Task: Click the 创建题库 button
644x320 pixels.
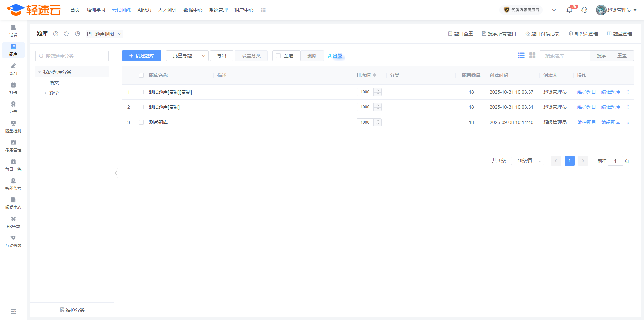Action: pos(142,56)
